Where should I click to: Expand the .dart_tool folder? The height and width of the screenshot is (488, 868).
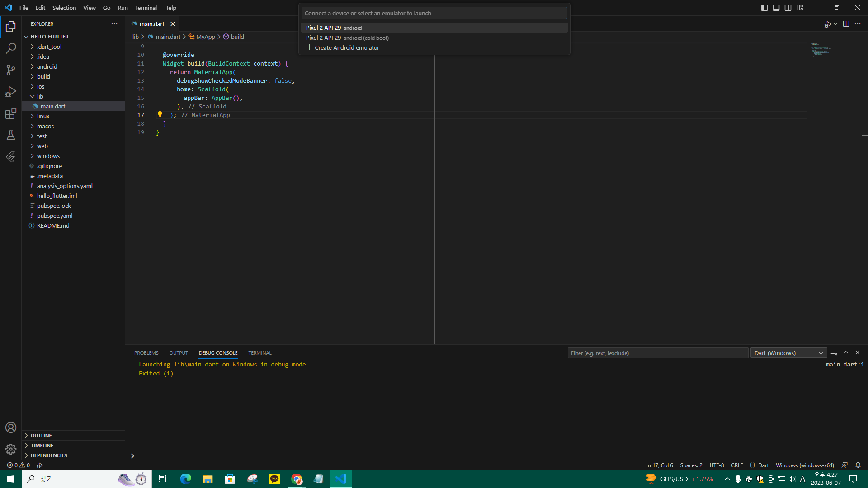click(x=73, y=47)
